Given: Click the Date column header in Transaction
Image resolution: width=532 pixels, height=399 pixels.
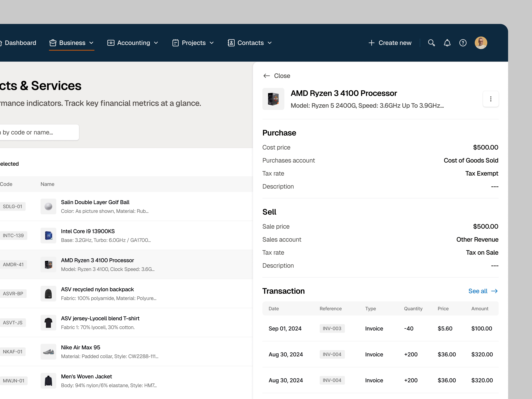Looking at the screenshot, I should coord(274,309).
